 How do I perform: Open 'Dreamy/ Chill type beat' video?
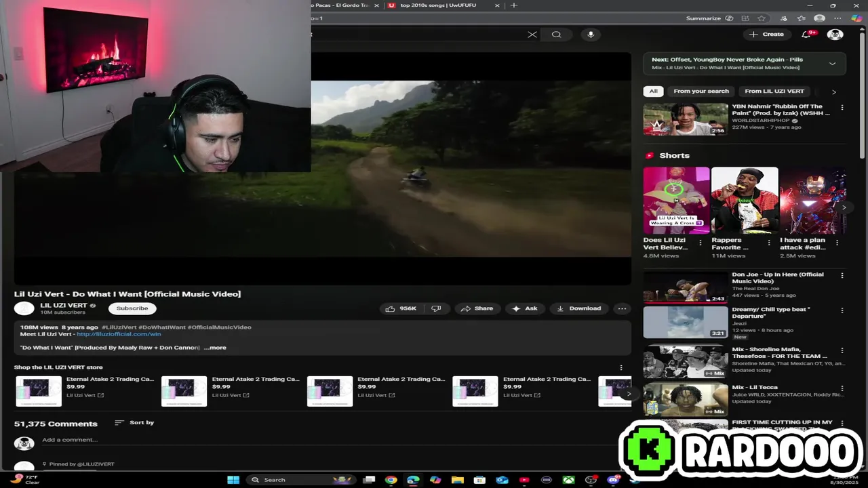pos(686,322)
